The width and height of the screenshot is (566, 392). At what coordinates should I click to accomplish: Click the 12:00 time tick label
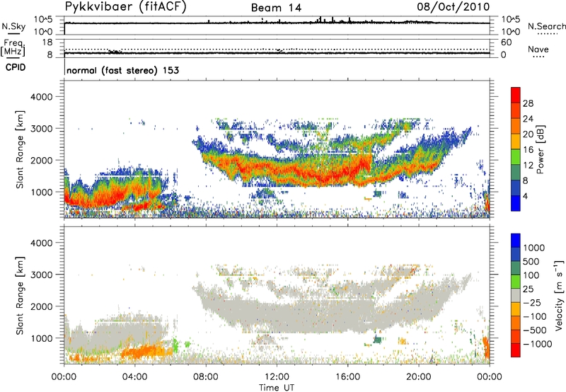(277, 377)
